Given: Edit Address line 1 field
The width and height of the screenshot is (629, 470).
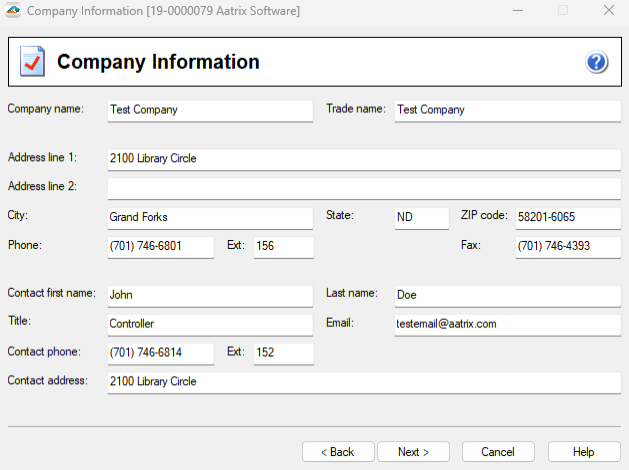Looking at the screenshot, I should 364,159.
